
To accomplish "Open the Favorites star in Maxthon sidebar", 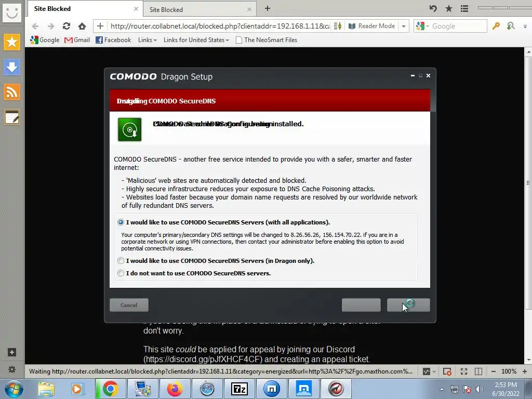I will click(12, 42).
